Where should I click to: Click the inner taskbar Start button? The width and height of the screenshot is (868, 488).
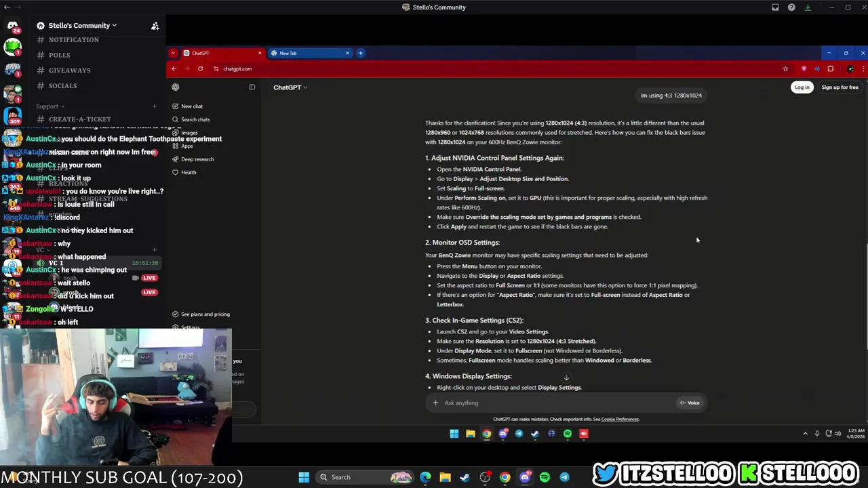click(454, 434)
